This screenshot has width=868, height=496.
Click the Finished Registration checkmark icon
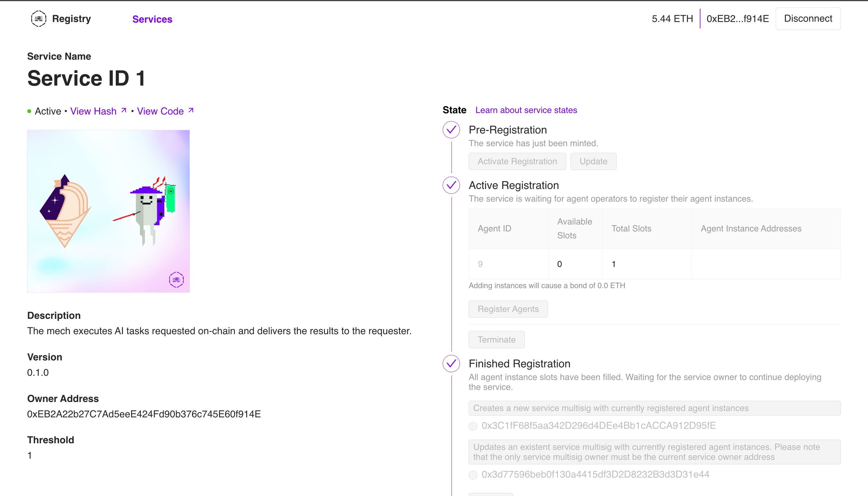(451, 363)
